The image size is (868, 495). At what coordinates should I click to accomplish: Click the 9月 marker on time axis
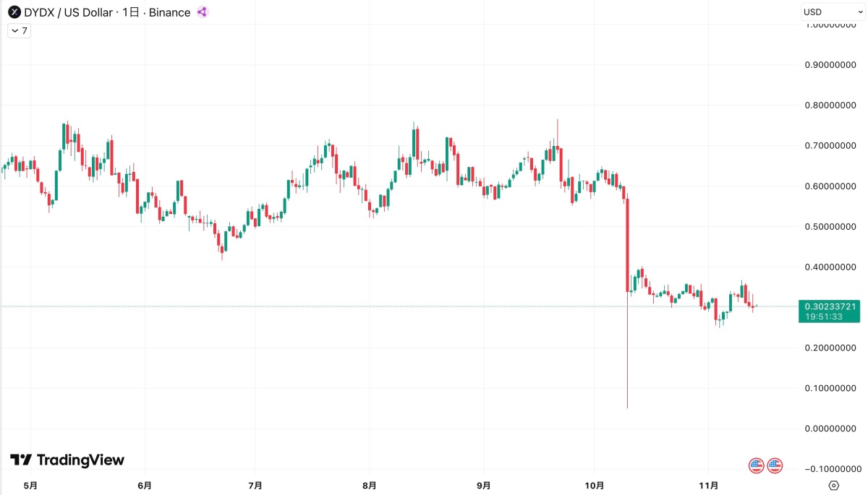[x=484, y=485]
